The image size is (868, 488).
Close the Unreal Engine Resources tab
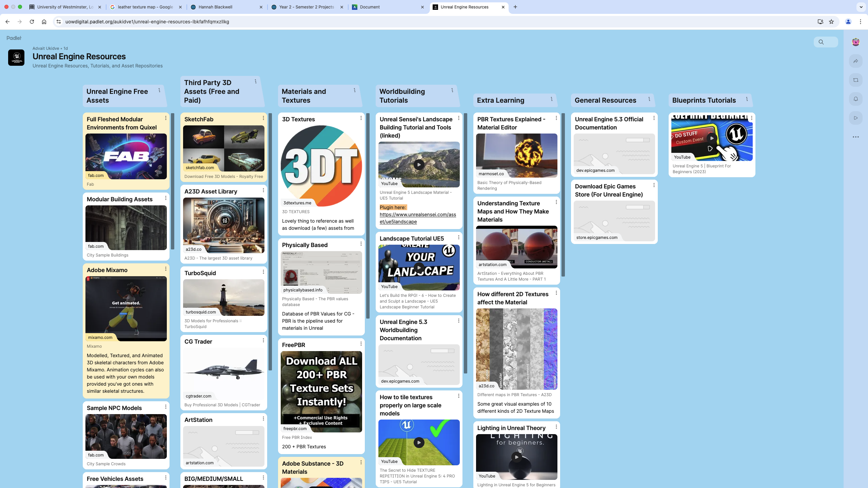[503, 7]
